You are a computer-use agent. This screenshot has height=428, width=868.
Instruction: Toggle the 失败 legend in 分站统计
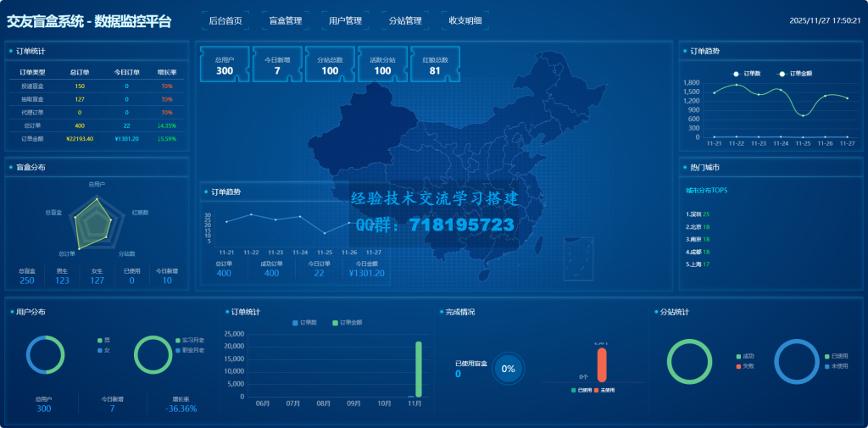pyautogui.click(x=745, y=366)
